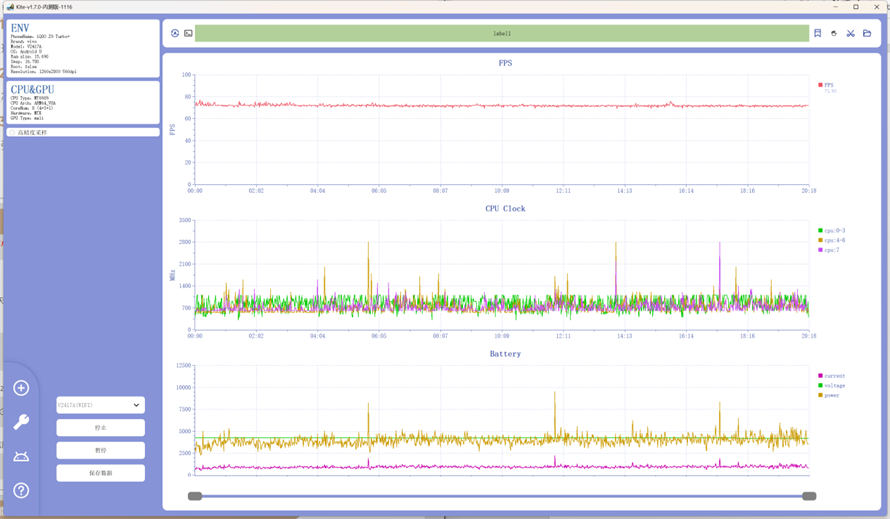Click the CPU&GPU heading
Viewport: 890px width, 519px height.
tap(32, 90)
